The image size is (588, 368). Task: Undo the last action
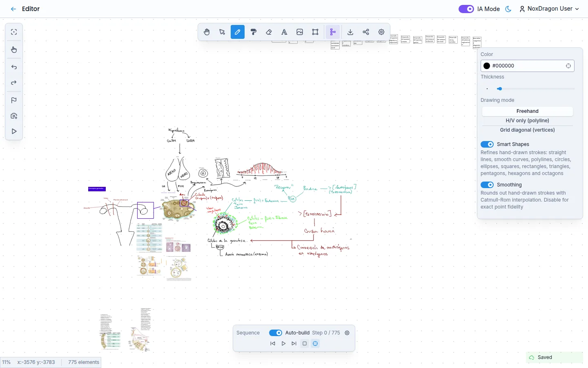(14, 67)
